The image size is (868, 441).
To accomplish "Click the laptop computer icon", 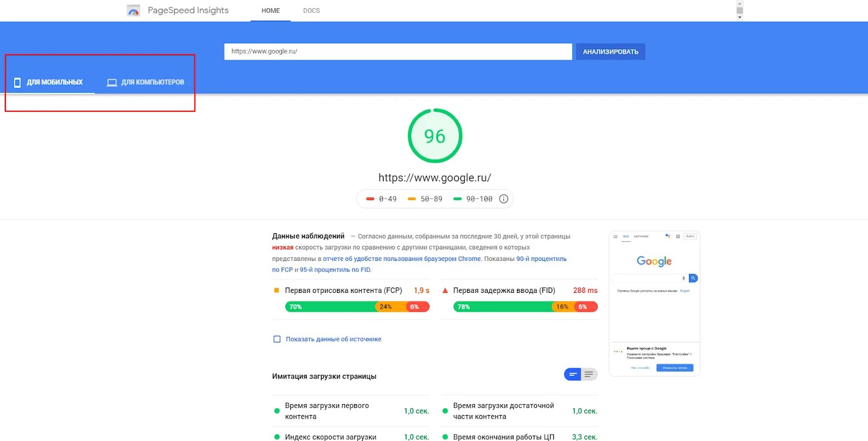I will (112, 82).
